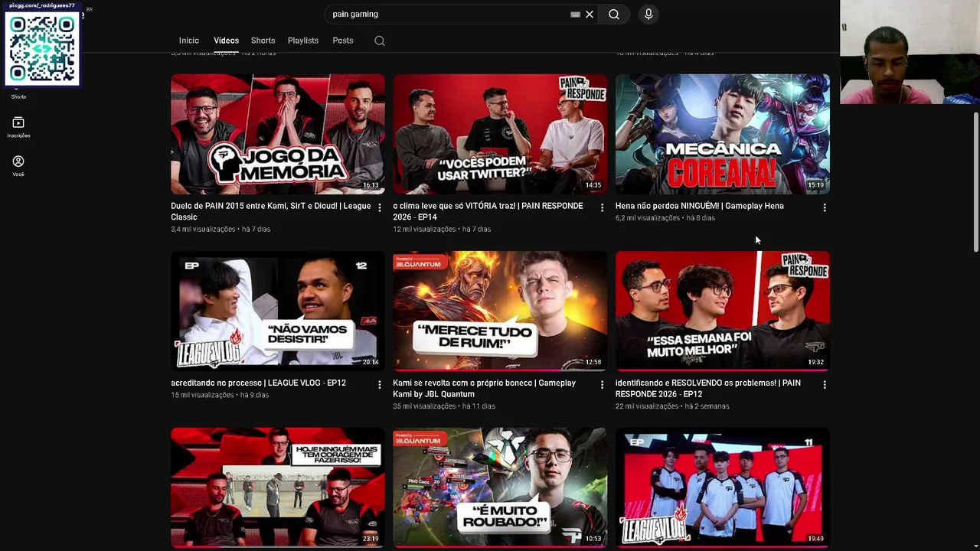980x551 pixels.
Task: Open the Playlists tab
Action: coord(303,41)
